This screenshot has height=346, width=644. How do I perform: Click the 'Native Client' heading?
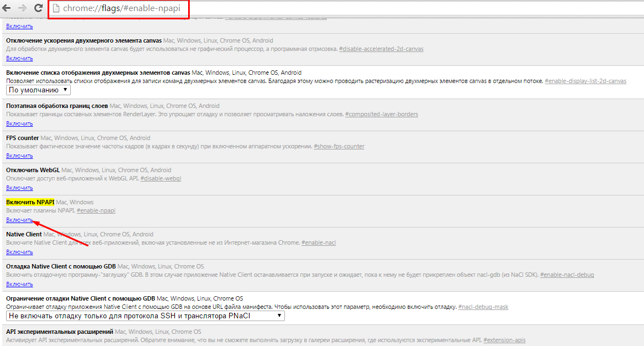(x=24, y=234)
